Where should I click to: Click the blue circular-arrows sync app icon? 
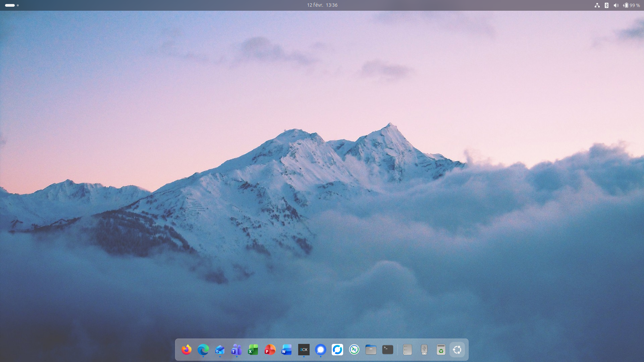tap(337, 350)
